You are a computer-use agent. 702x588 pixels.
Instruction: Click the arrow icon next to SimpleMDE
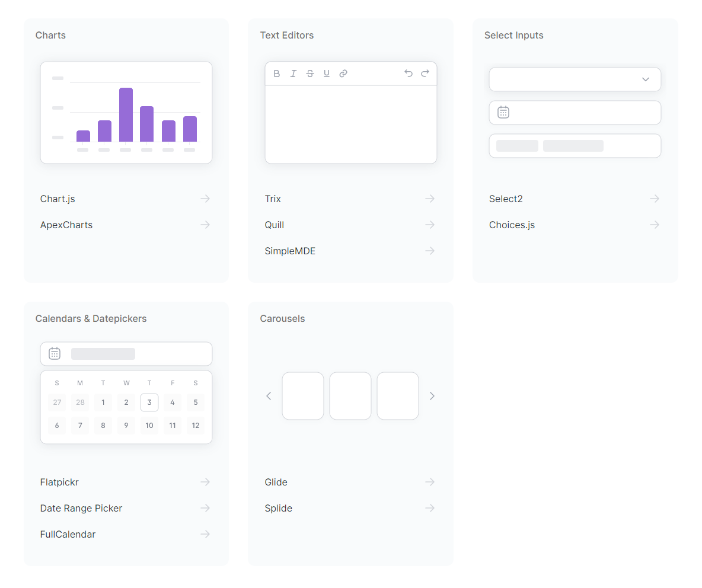click(x=430, y=251)
